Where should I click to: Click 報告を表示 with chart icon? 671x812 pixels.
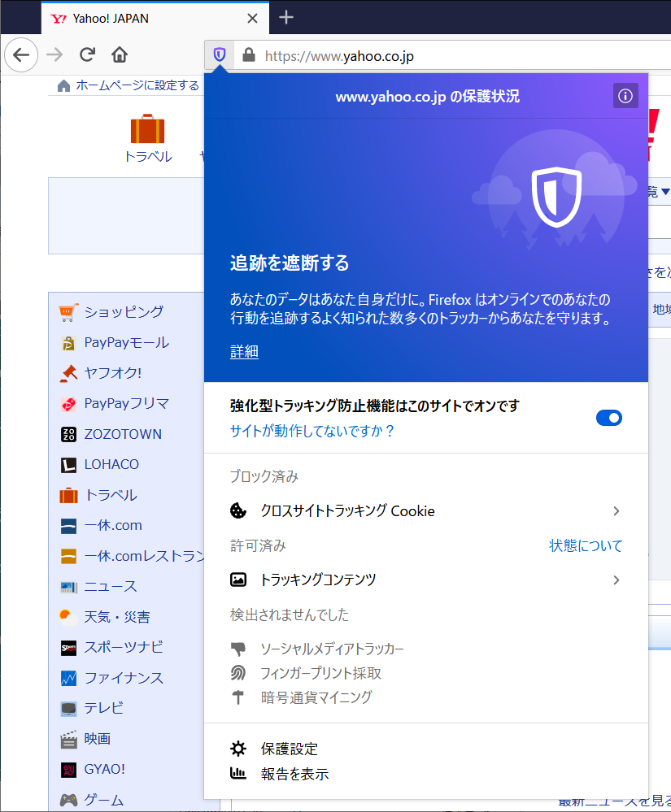(x=279, y=774)
